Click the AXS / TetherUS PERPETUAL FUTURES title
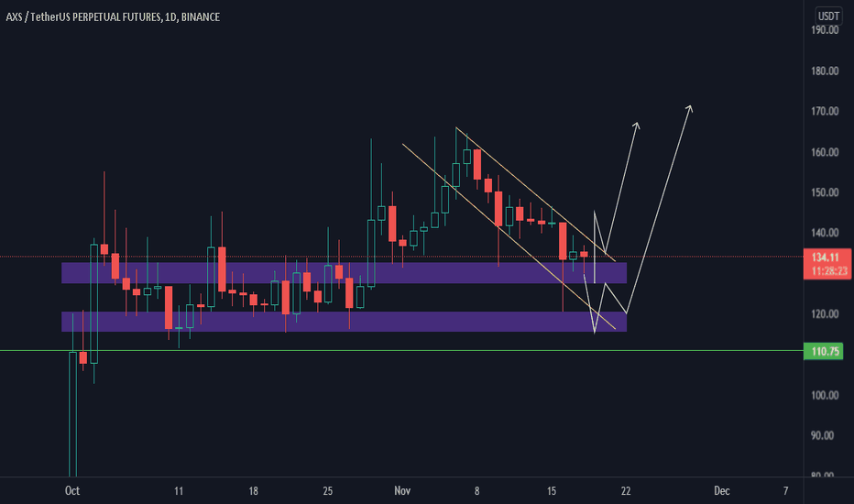The height and width of the screenshot is (504, 854). pyautogui.click(x=113, y=16)
